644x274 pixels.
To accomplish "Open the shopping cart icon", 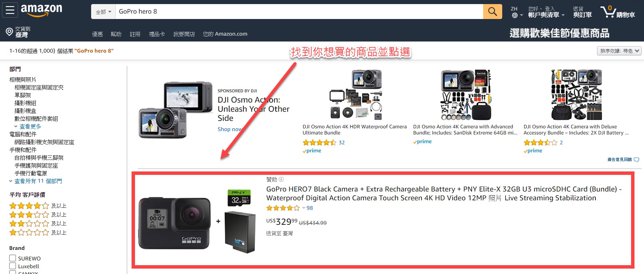I will point(608,12).
